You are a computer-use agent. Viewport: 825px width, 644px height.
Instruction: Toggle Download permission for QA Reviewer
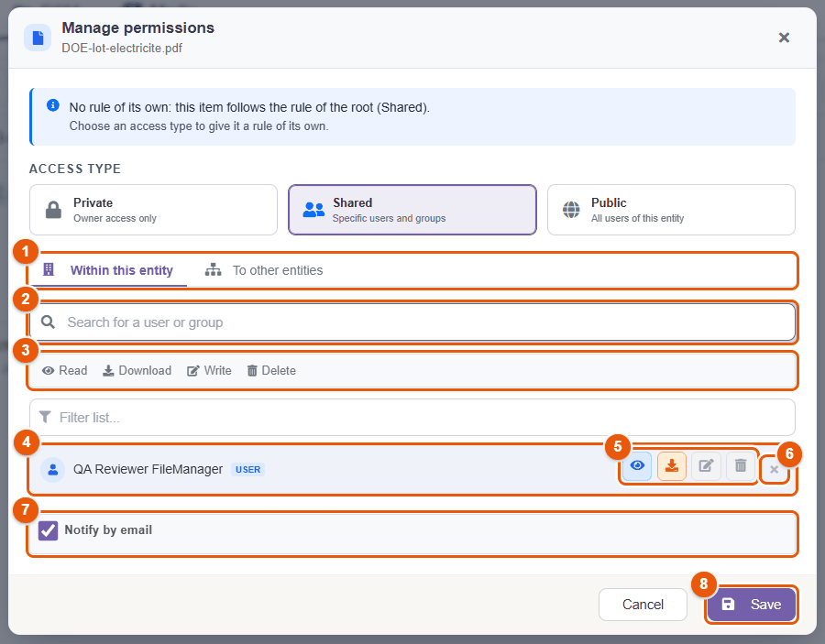pos(672,465)
